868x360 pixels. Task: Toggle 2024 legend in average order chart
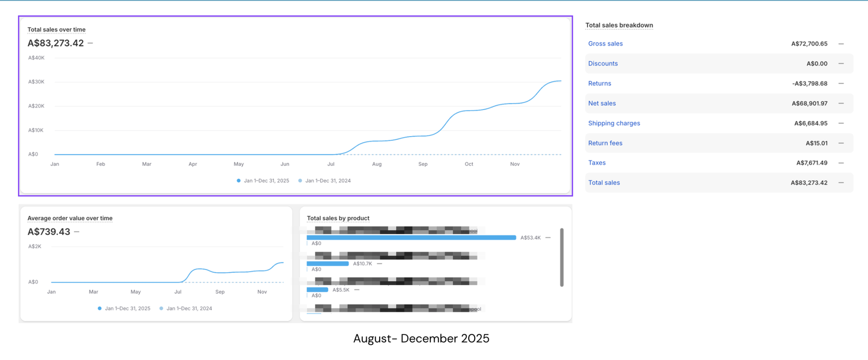point(161,308)
